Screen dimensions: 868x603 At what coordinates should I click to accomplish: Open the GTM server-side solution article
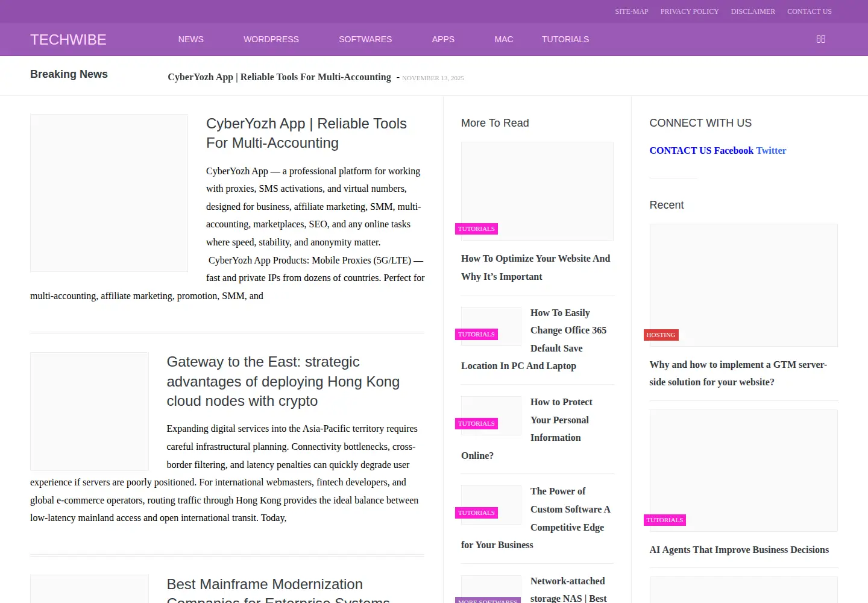(x=738, y=373)
